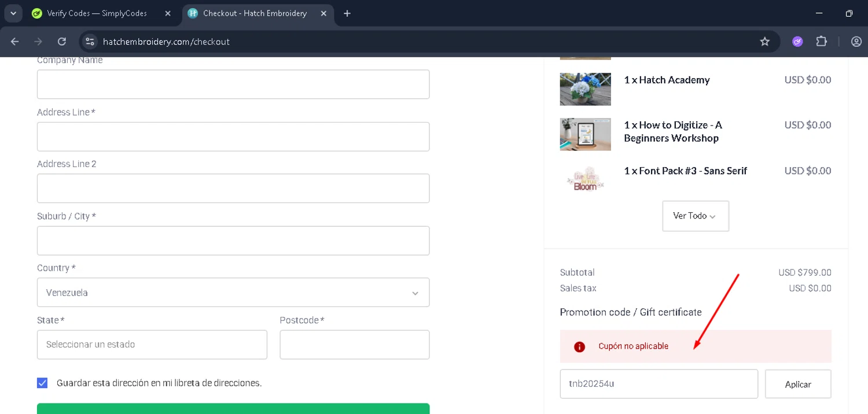Click the Company Name input field
Viewport: 868px width, 414px height.
[x=233, y=84]
